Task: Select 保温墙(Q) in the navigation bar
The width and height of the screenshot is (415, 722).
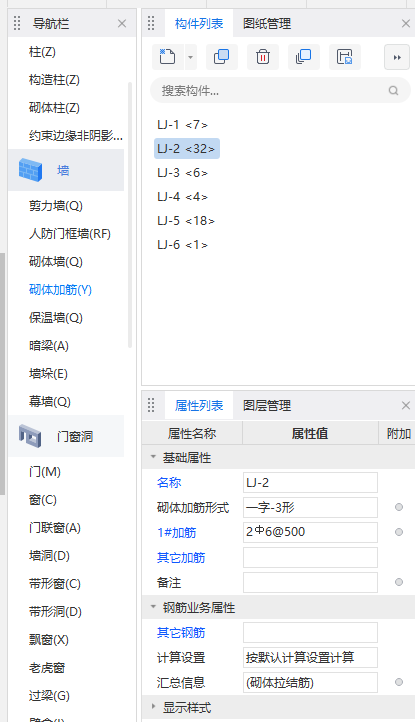Action: 56,318
